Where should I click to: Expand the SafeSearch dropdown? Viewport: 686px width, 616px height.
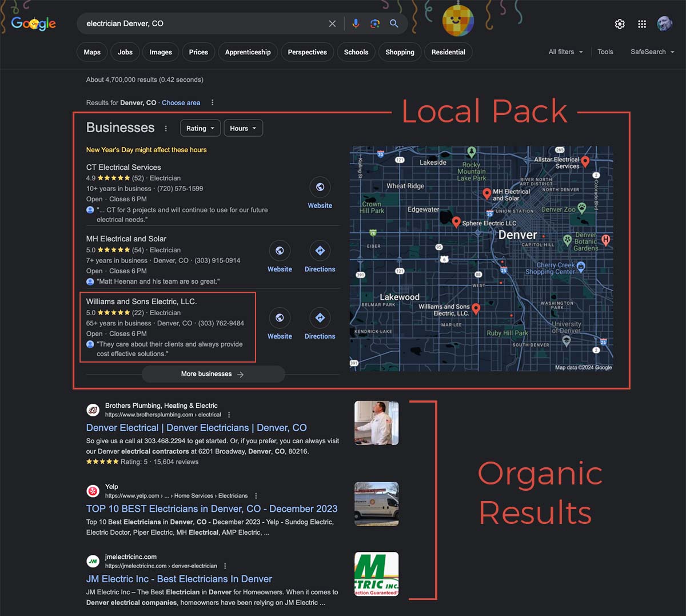tap(651, 51)
